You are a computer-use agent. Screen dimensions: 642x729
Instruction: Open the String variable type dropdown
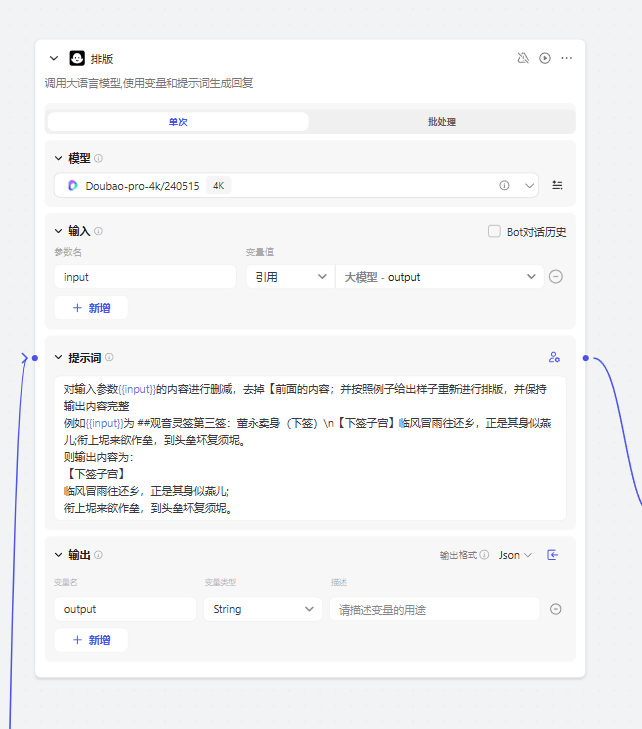(x=263, y=609)
